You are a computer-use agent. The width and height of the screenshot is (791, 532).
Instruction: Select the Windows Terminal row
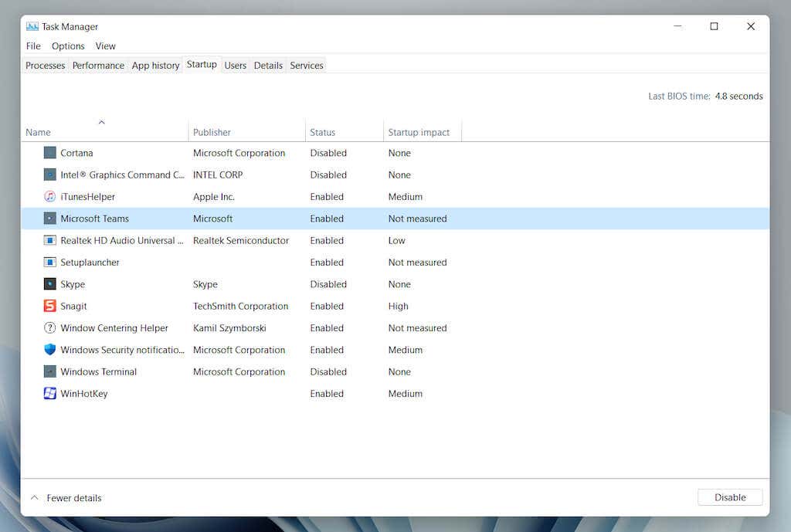coord(98,372)
